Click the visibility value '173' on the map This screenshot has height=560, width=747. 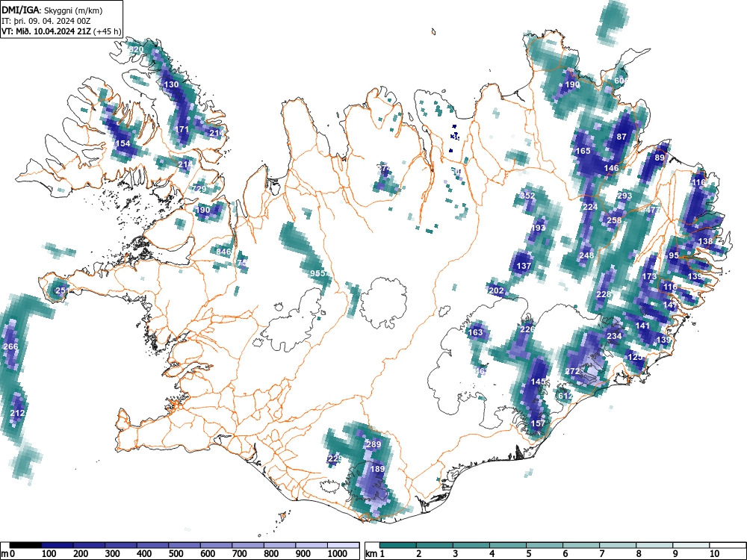649,276
